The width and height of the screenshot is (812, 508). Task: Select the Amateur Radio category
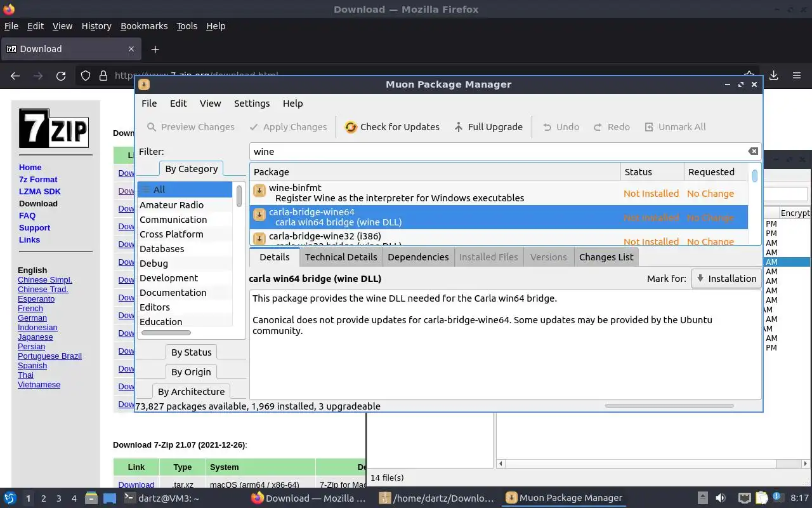(185, 204)
